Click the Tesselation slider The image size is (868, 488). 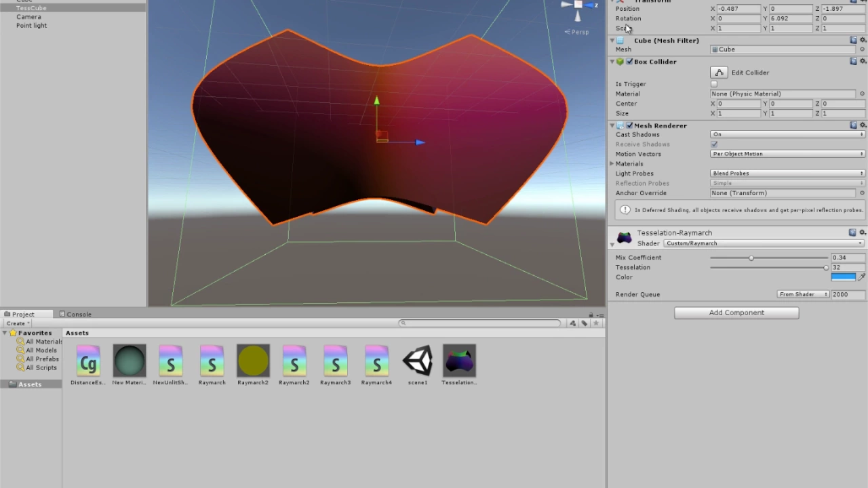tap(769, 268)
